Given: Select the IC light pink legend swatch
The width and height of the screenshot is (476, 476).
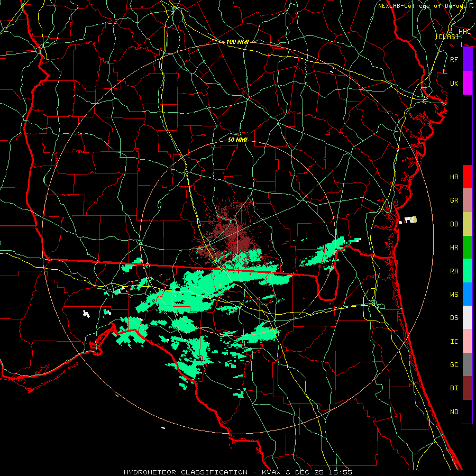Looking at the screenshot, I should [x=467, y=341].
